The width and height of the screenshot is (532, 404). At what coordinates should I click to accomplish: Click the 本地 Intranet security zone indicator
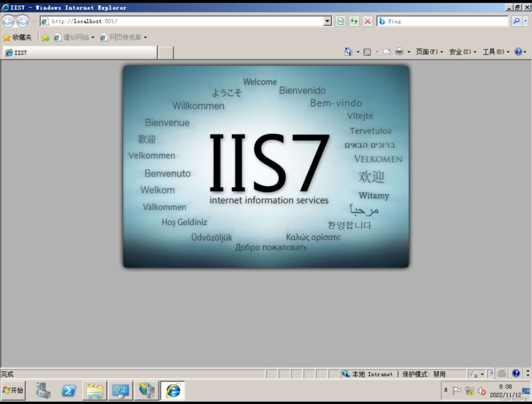[367, 374]
